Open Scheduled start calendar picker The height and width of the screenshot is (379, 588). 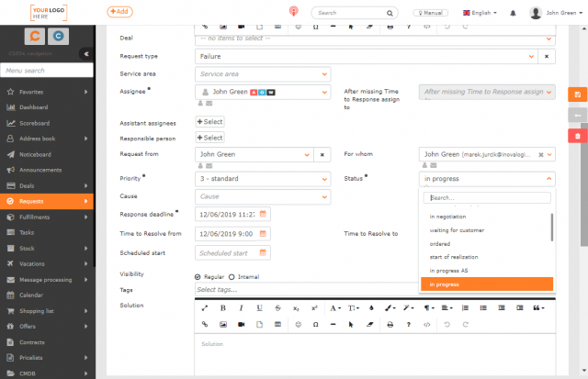pyautogui.click(x=263, y=252)
